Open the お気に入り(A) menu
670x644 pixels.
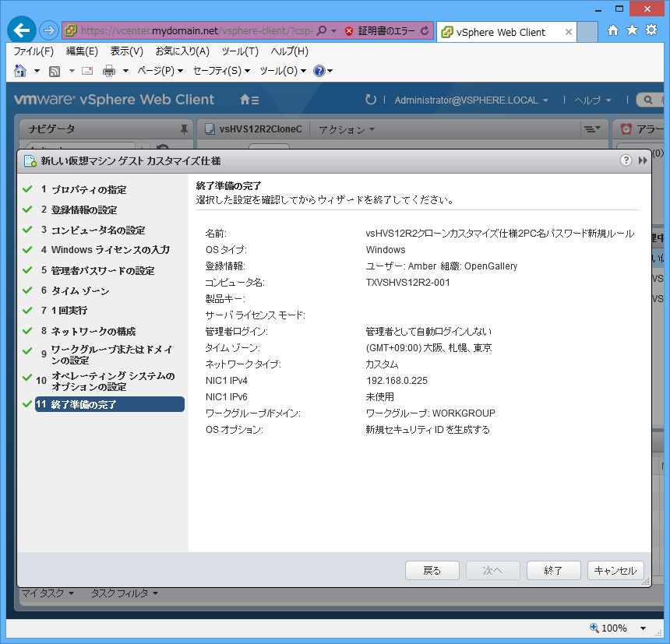[x=182, y=51]
